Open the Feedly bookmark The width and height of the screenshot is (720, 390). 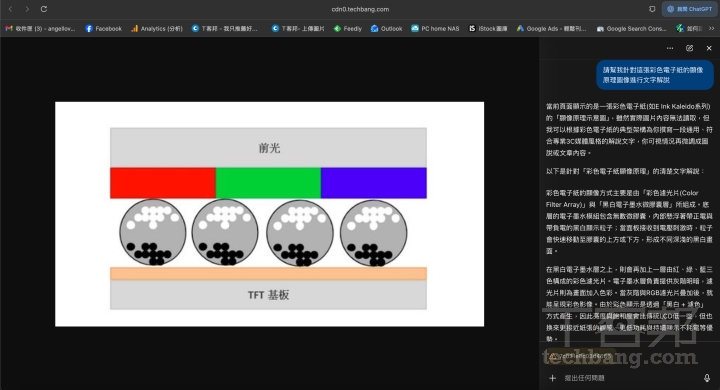(x=348, y=28)
